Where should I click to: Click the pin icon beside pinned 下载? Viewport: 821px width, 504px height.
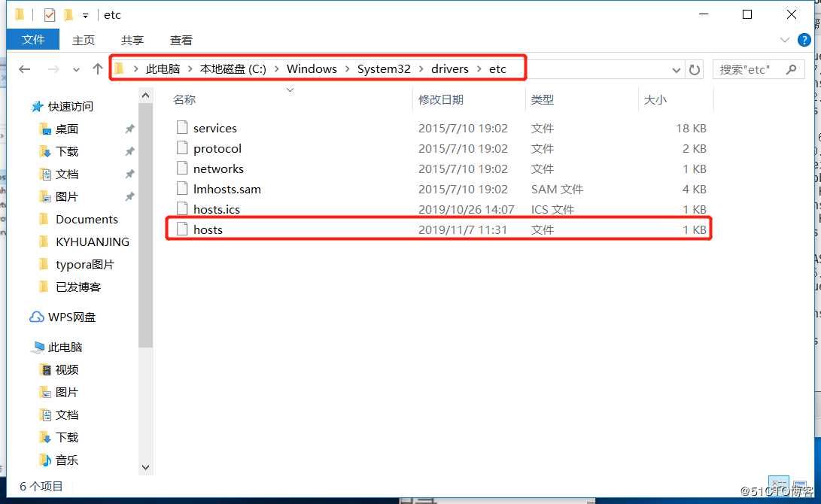(130, 151)
